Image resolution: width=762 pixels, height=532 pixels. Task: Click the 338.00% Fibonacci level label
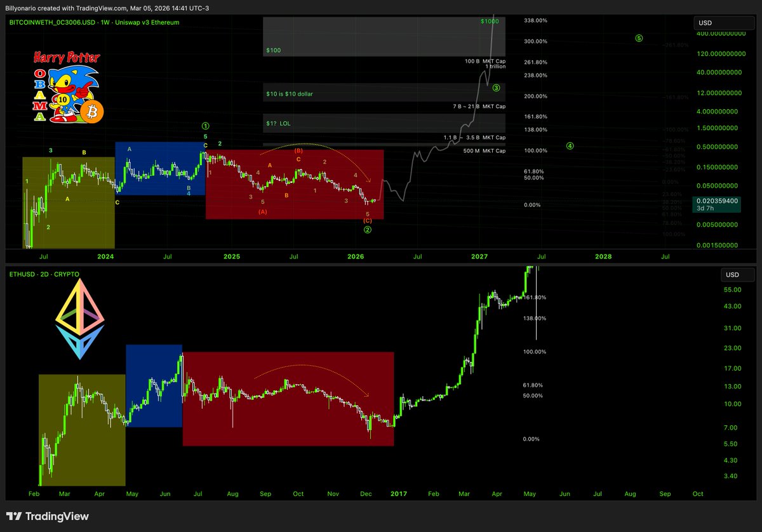coord(536,21)
